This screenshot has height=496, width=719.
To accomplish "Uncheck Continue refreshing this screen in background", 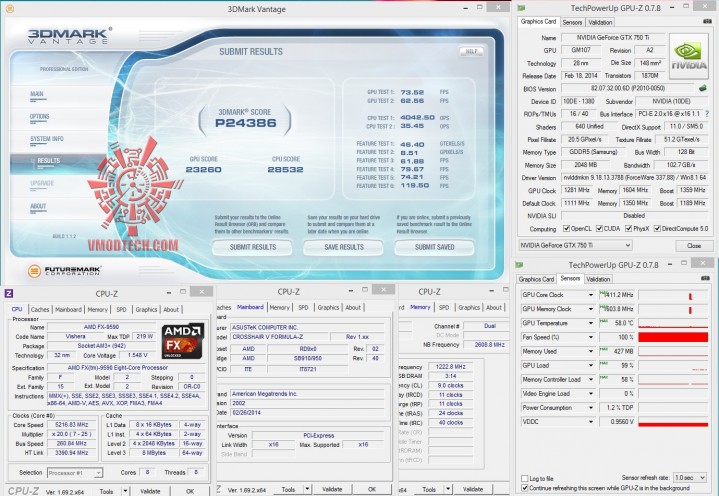I will click(525, 488).
